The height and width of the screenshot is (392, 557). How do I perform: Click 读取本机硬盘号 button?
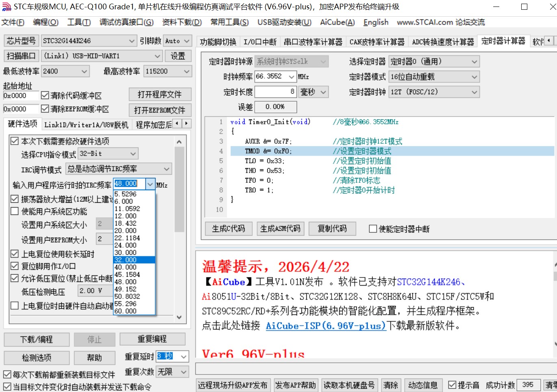(x=349, y=385)
